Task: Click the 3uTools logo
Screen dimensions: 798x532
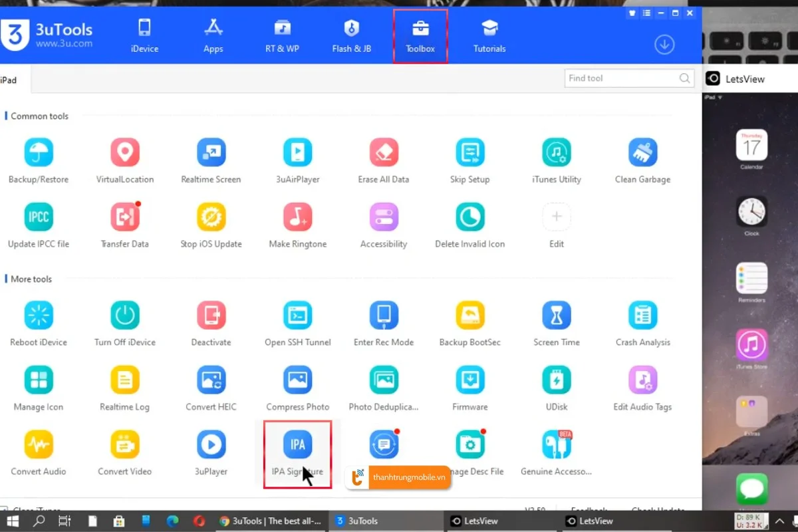Action: click(47, 35)
